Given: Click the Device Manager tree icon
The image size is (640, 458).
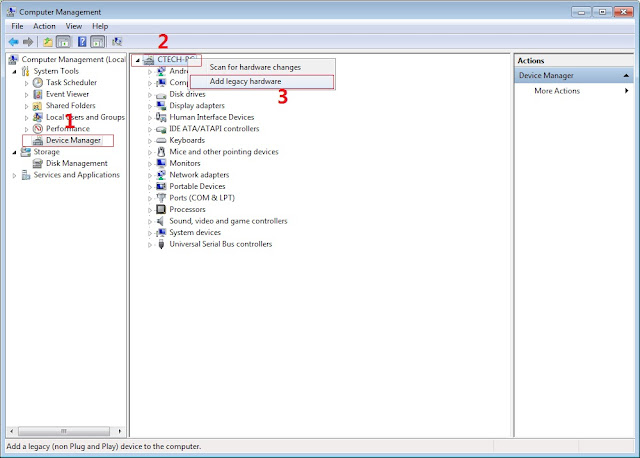Looking at the screenshot, I should point(38,141).
